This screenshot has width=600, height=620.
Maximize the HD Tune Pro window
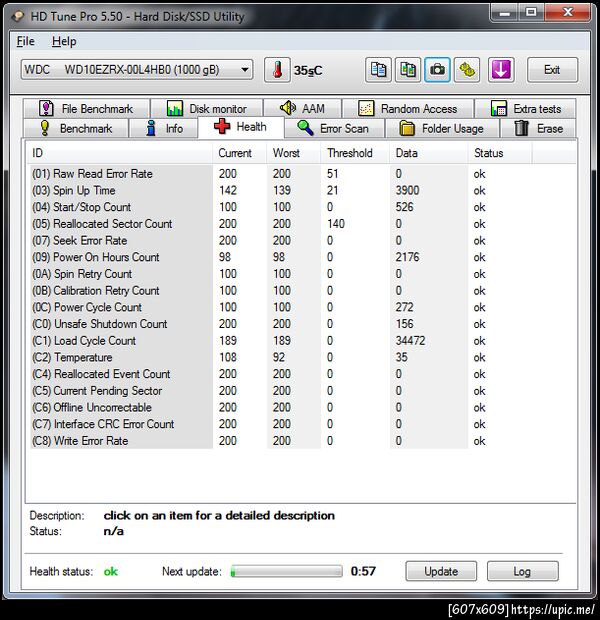531,13
